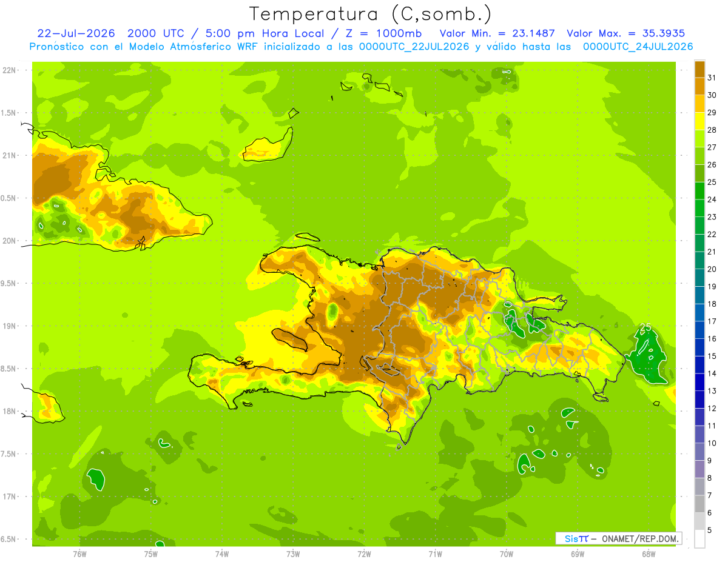Viewport: 728px width, 562px height.
Task: Select the "75W" longitude label
Action: pos(150,554)
